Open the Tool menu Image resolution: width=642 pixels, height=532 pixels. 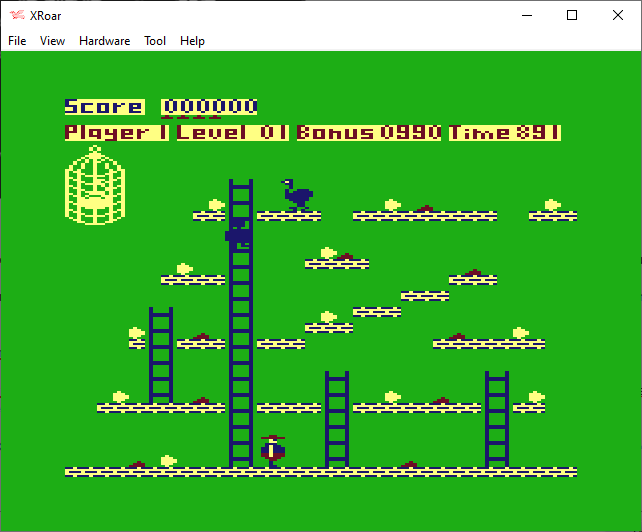[x=155, y=41]
